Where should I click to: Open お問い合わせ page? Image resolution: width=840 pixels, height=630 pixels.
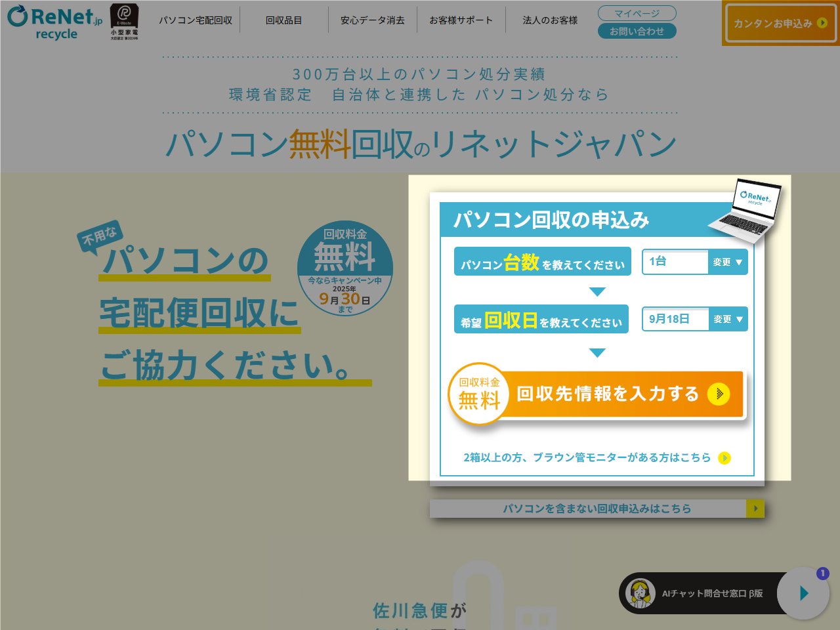click(636, 30)
